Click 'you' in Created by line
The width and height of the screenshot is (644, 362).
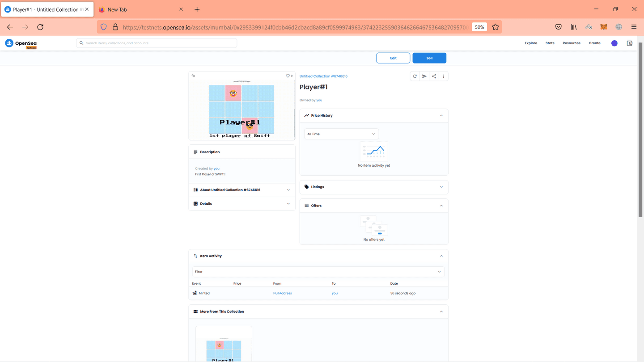point(216,168)
